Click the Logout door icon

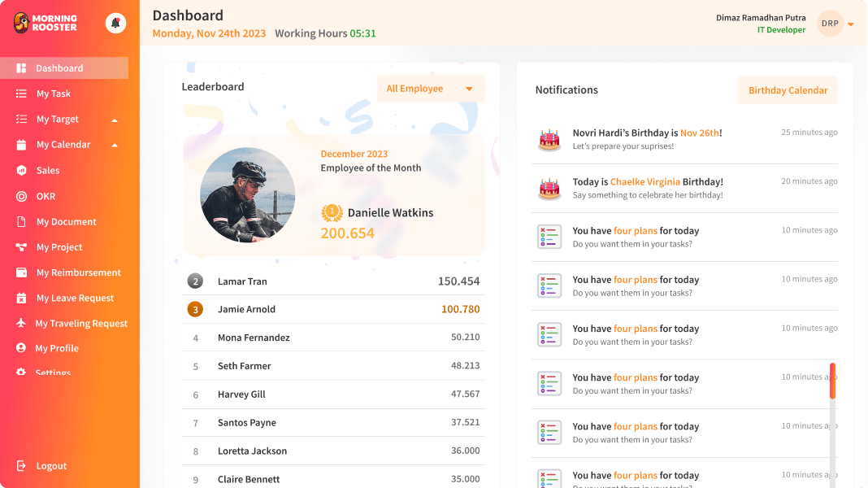click(x=22, y=466)
